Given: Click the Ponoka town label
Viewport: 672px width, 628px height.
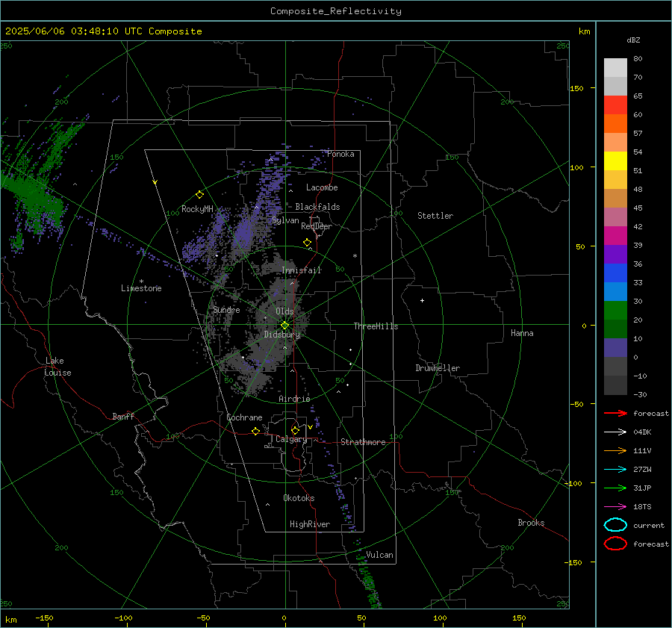Looking at the screenshot, I should coord(340,154).
